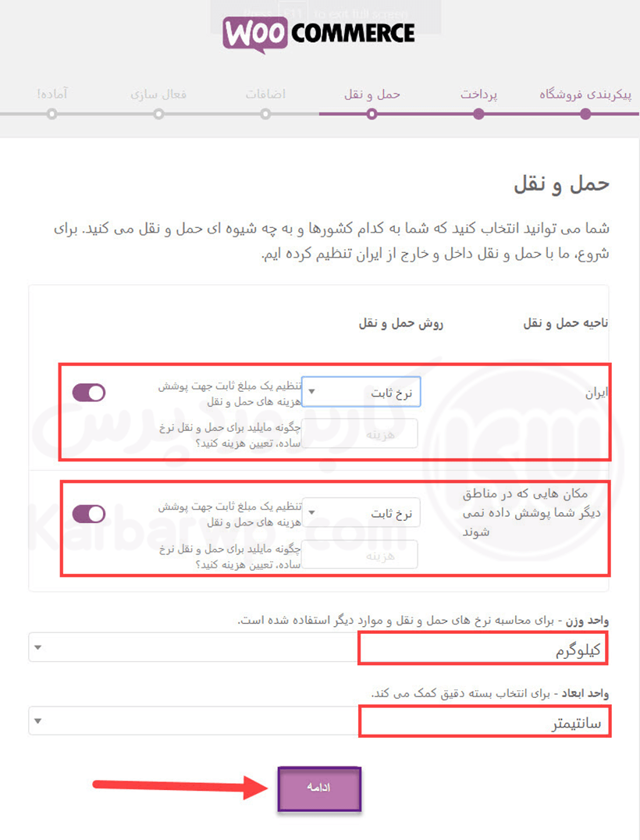Open the واحد ابعاد سانتیمتر dropdown
This screenshot has height=840, width=640.
(318, 721)
